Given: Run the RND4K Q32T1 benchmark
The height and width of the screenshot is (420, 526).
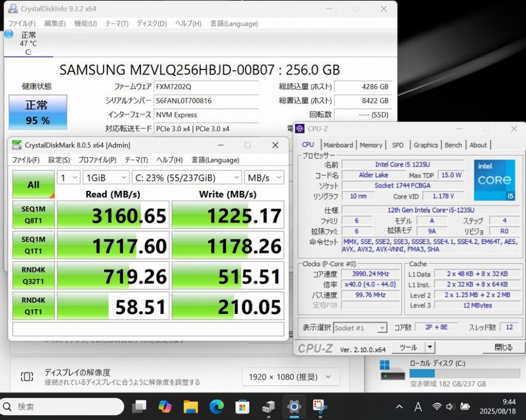Looking at the screenshot, I should coord(34,275).
